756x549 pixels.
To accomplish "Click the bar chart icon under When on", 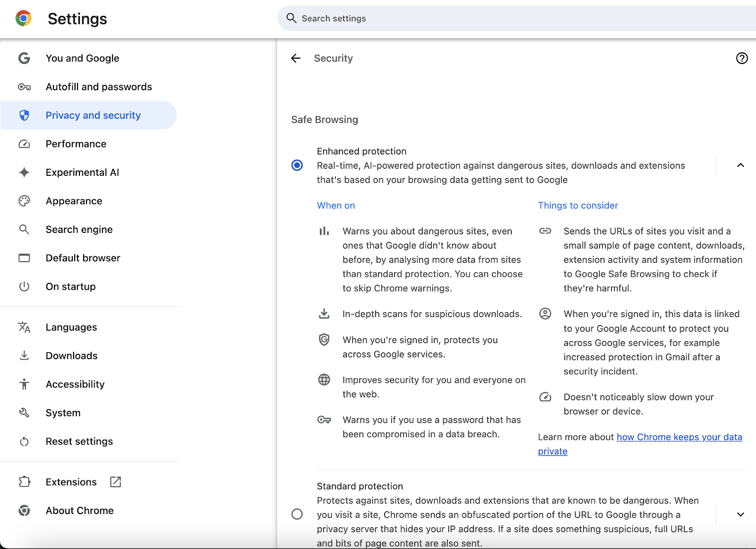I will point(324,231).
